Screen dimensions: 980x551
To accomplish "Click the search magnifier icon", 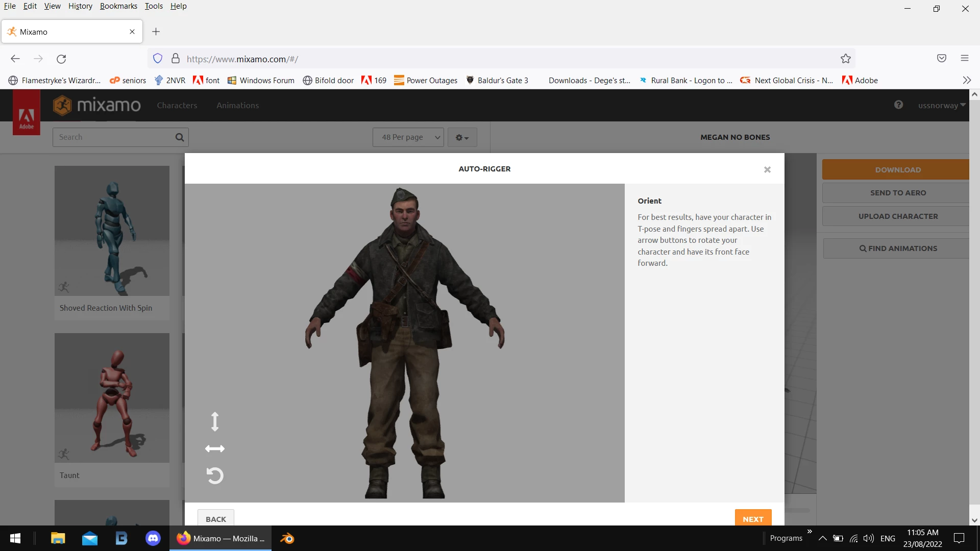I will point(180,137).
